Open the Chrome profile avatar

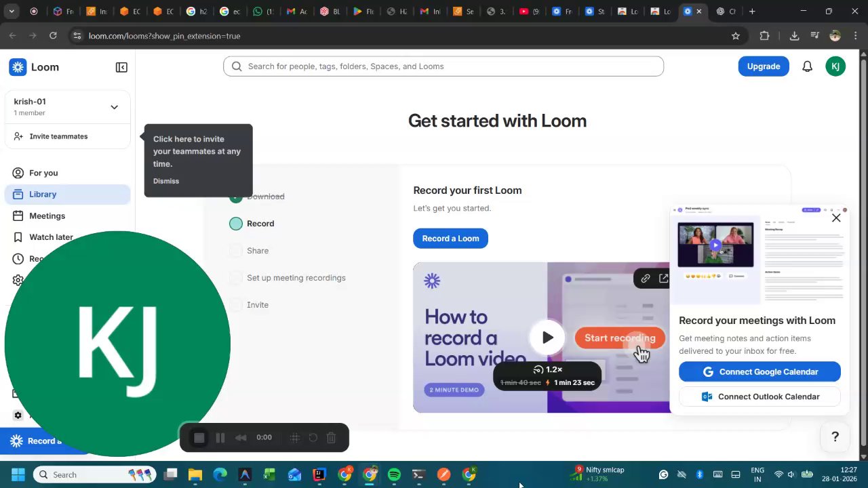point(835,36)
